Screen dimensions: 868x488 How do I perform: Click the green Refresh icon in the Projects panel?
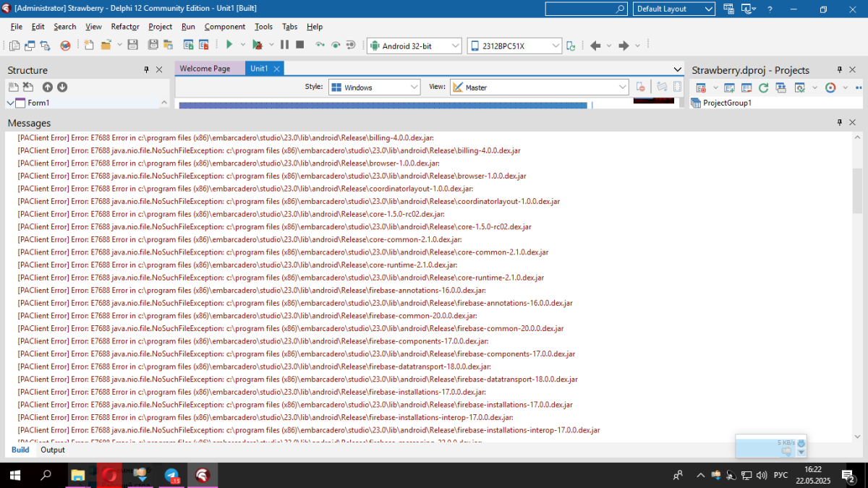763,87
